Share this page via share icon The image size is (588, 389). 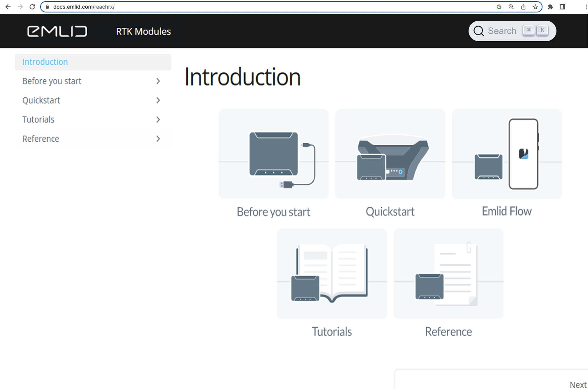[523, 7]
